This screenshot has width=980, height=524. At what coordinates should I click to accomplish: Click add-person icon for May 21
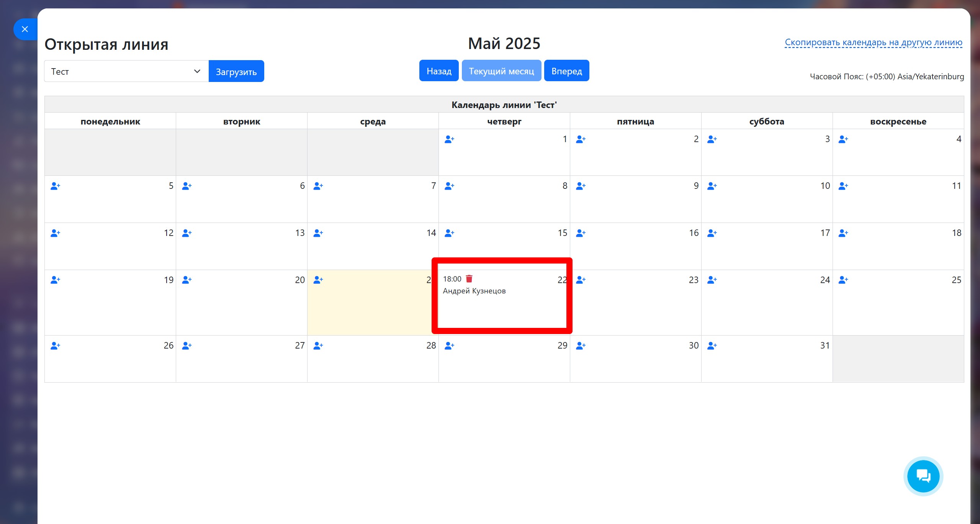(318, 280)
